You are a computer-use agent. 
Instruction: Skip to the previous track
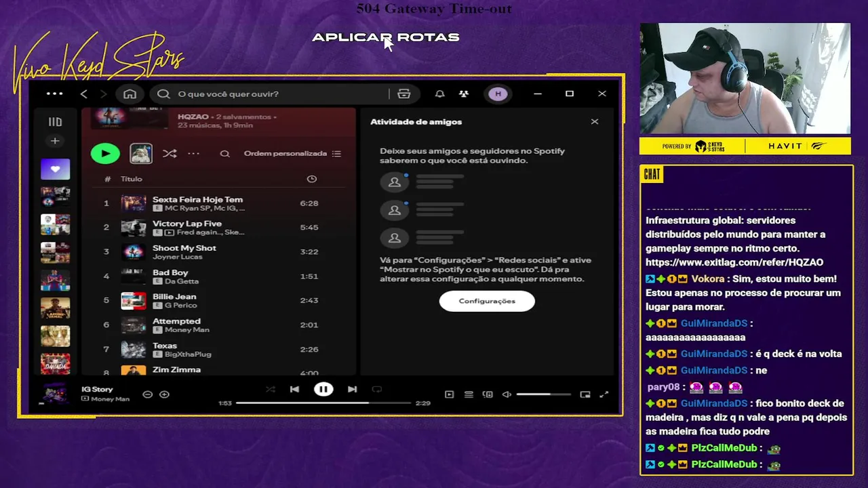pyautogui.click(x=294, y=389)
